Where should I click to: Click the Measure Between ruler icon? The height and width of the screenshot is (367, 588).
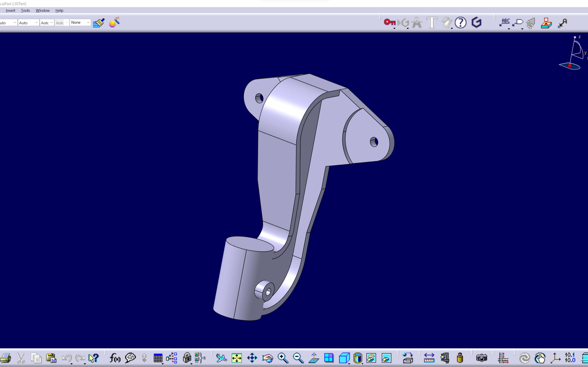tap(429, 358)
